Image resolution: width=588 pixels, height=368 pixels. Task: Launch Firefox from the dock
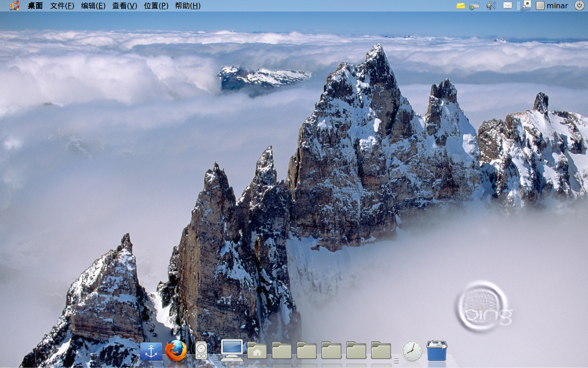pos(176,351)
